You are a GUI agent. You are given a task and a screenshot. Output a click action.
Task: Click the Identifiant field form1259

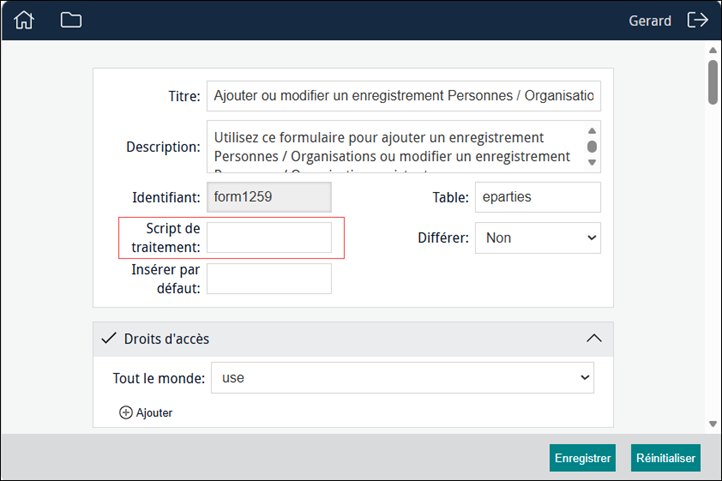269,197
